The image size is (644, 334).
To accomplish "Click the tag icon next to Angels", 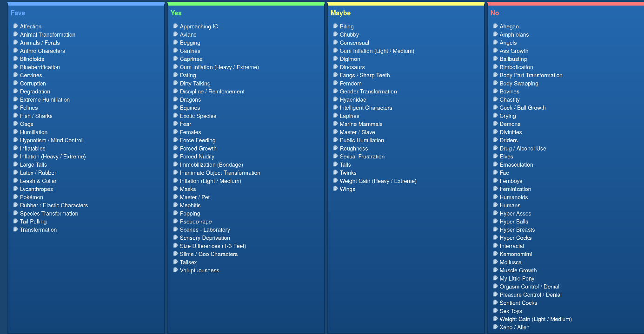I will [496, 42].
